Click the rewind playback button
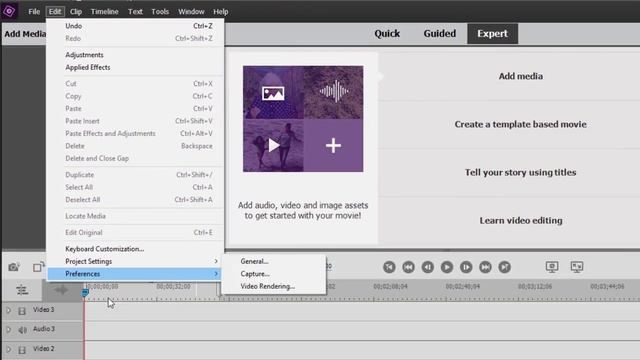 409,267
